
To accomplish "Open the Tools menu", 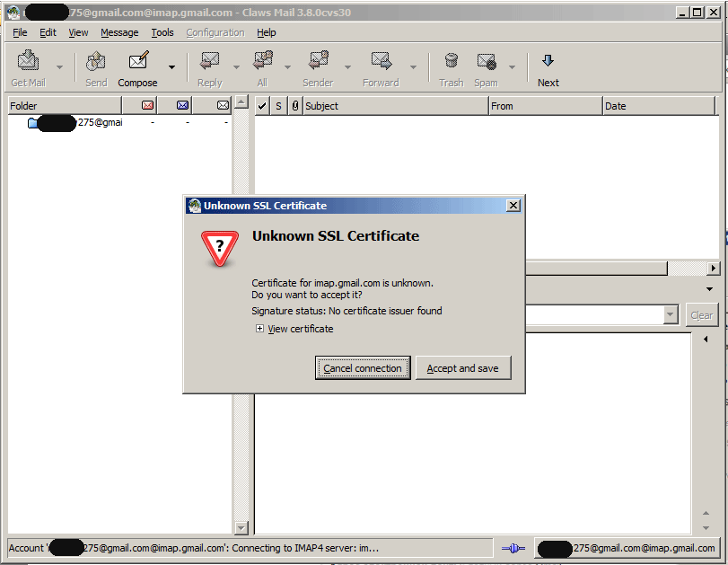I will pyautogui.click(x=162, y=32).
